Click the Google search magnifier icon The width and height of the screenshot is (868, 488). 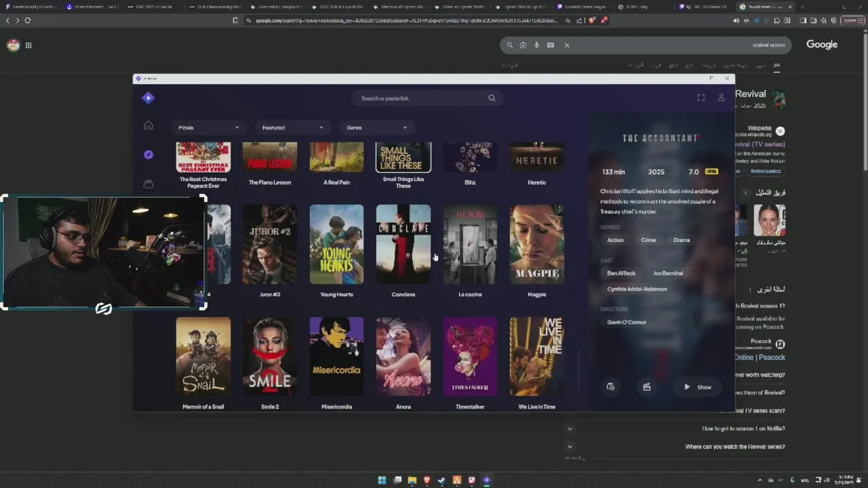click(510, 45)
